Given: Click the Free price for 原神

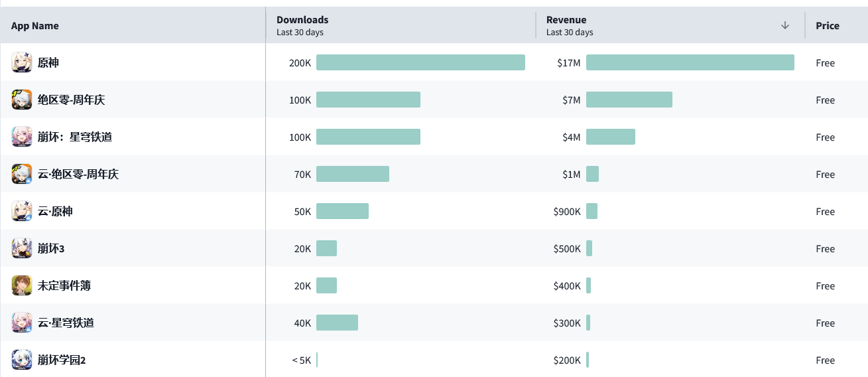Looking at the screenshot, I should (x=826, y=63).
